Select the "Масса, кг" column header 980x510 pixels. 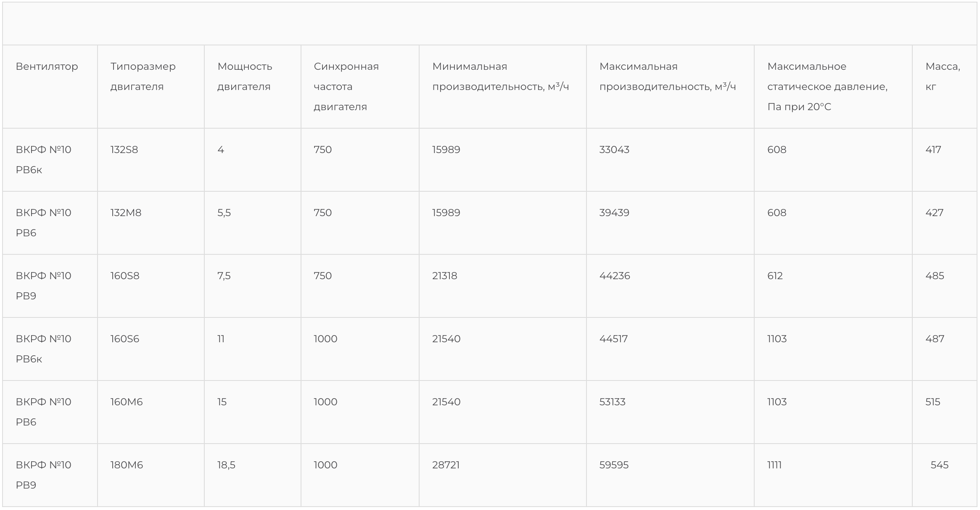point(943,77)
